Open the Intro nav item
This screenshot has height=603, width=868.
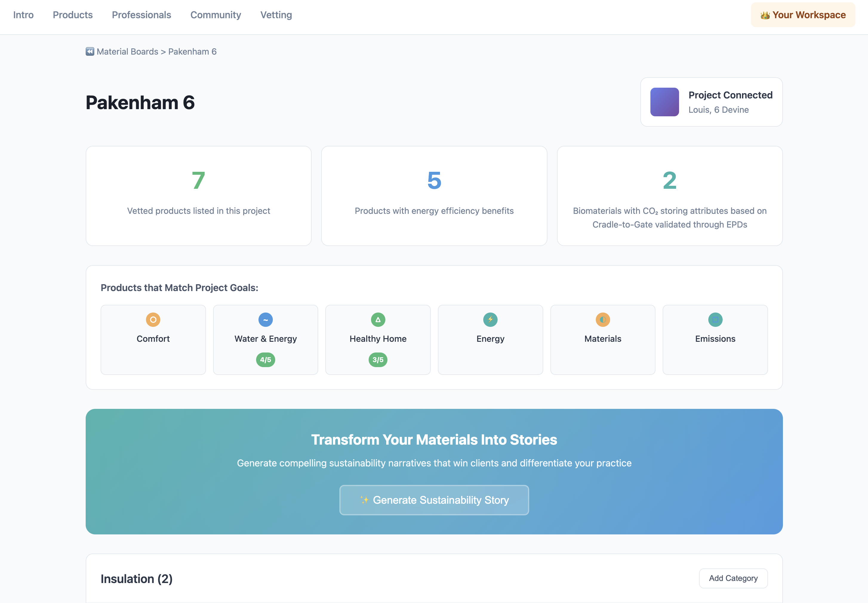pos(24,15)
